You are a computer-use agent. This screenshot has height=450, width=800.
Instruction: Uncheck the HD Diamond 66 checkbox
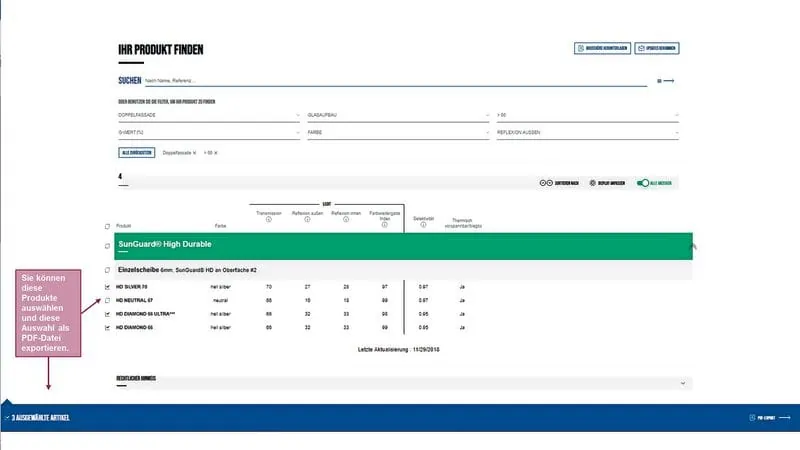[x=108, y=327]
